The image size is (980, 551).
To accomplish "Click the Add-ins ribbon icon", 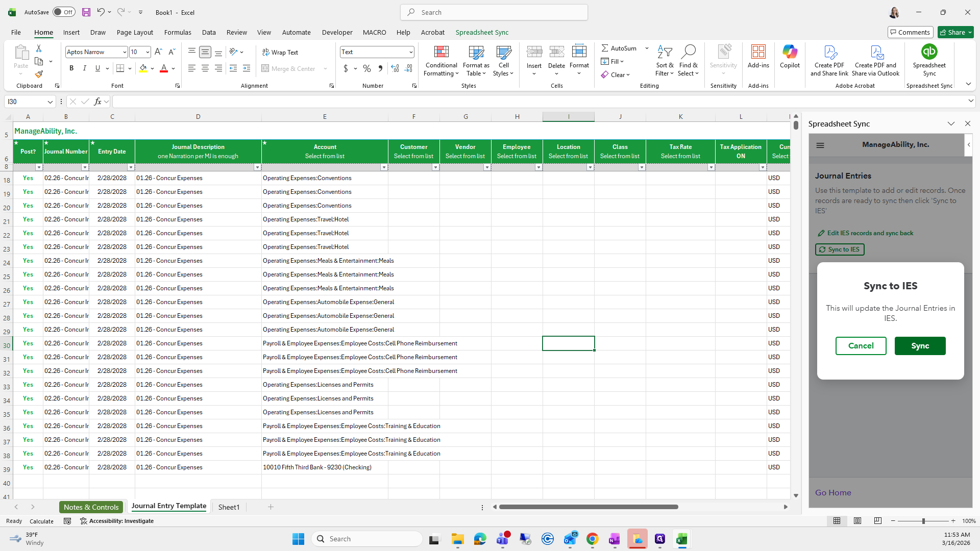I will click(x=758, y=52).
